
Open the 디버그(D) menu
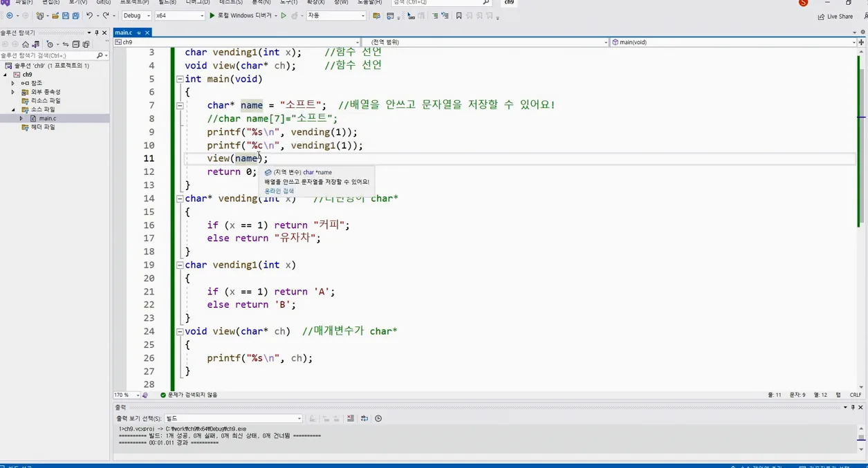point(198,2)
